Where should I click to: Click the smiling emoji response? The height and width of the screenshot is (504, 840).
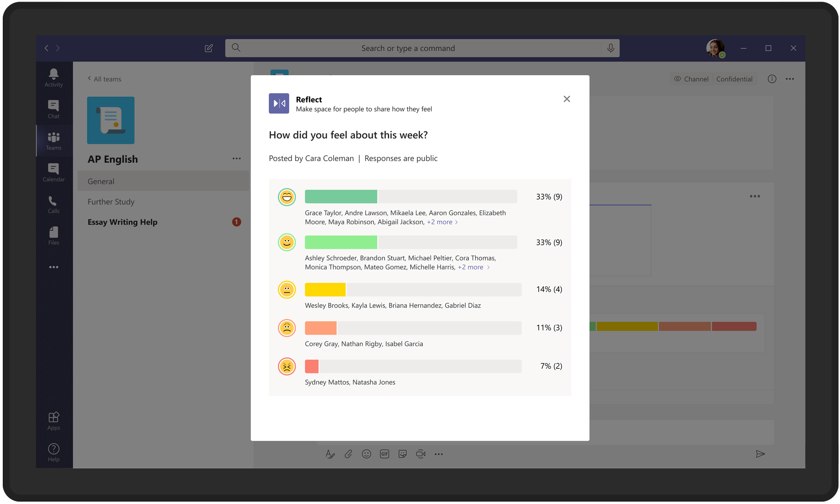[x=287, y=242]
